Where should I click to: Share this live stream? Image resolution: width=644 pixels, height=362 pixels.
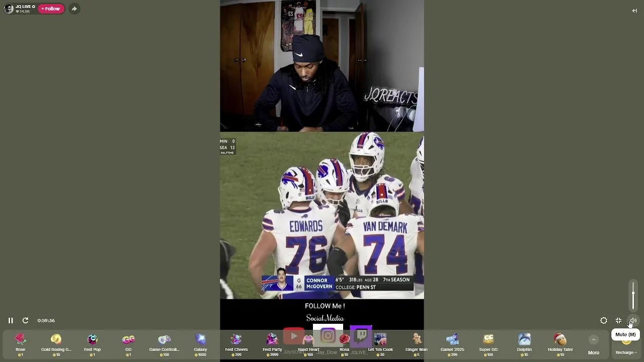[x=74, y=9]
